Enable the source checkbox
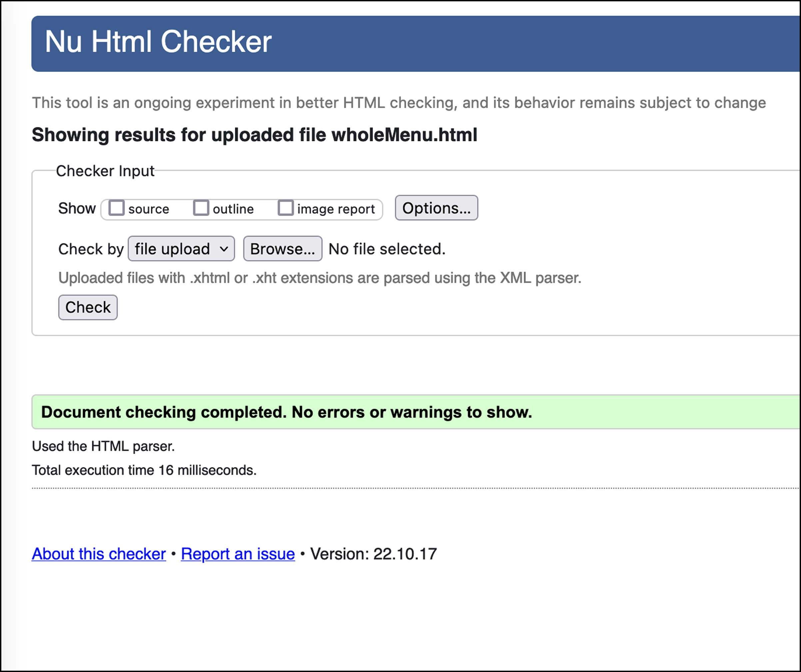The width and height of the screenshot is (801, 672). point(116,208)
